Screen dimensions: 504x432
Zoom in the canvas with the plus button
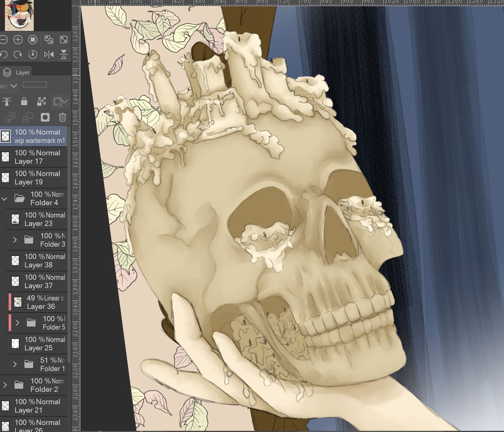(x=18, y=40)
